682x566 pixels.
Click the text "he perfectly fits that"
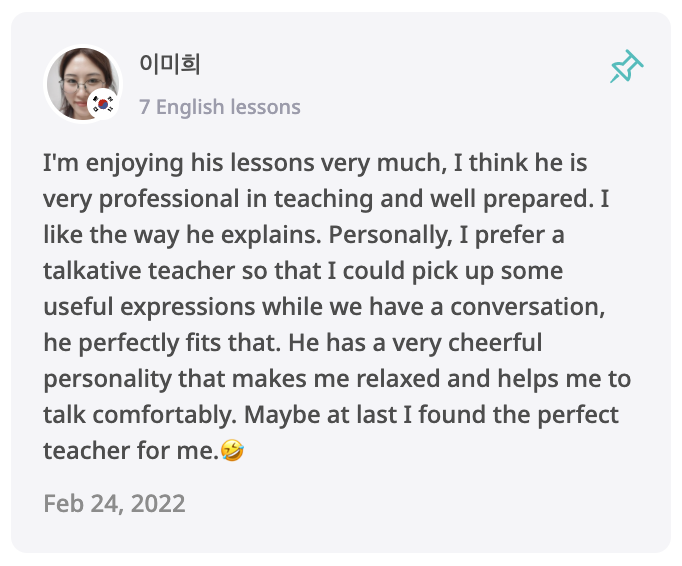(158, 343)
